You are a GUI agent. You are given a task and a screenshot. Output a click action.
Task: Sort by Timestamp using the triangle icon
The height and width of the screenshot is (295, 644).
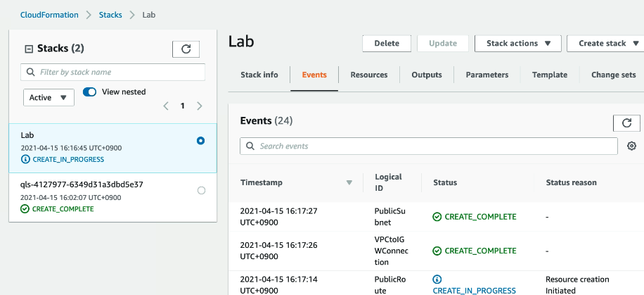click(349, 182)
